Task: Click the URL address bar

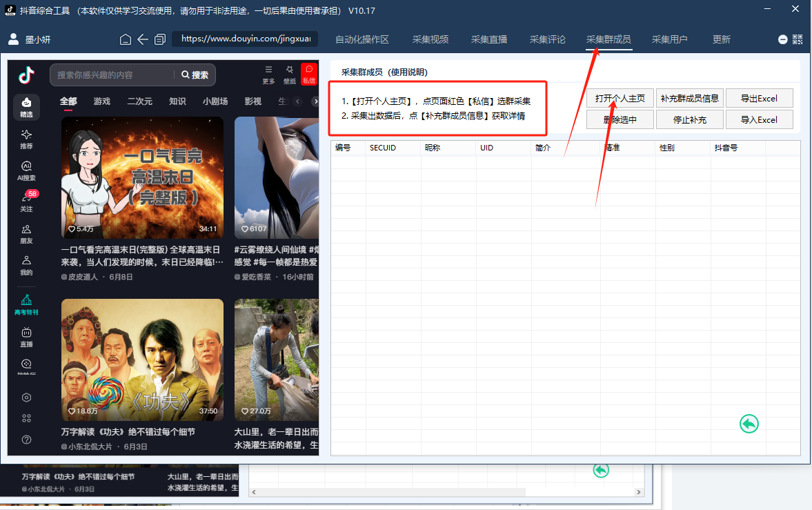Action: [x=246, y=39]
